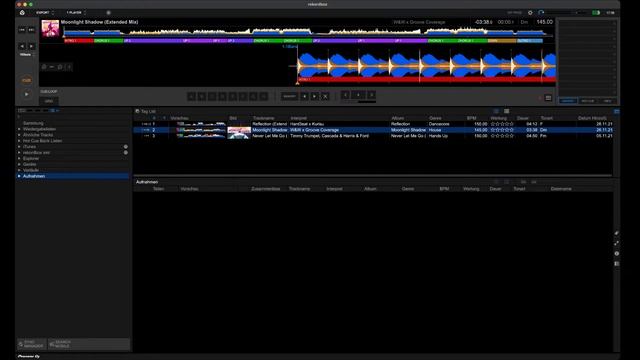Click the record circle icon beside 1 PLAYER
Viewport: 640px width, 360px height.
(x=109, y=13)
